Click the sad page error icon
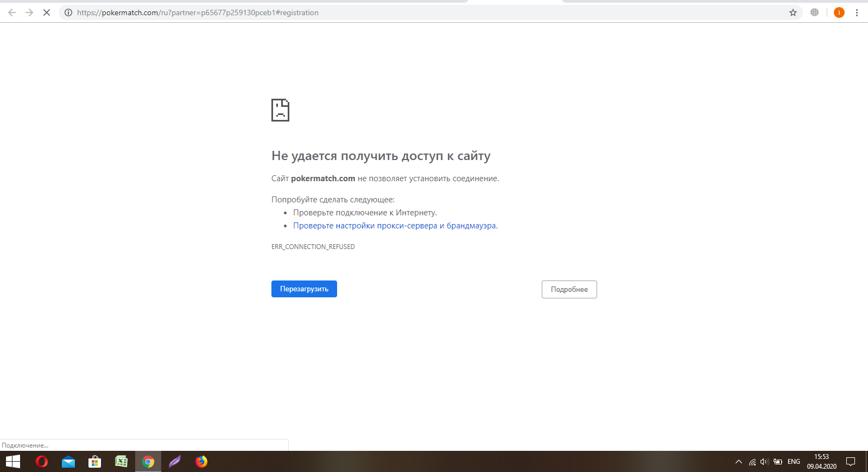The width and height of the screenshot is (868, 472). pyautogui.click(x=280, y=110)
